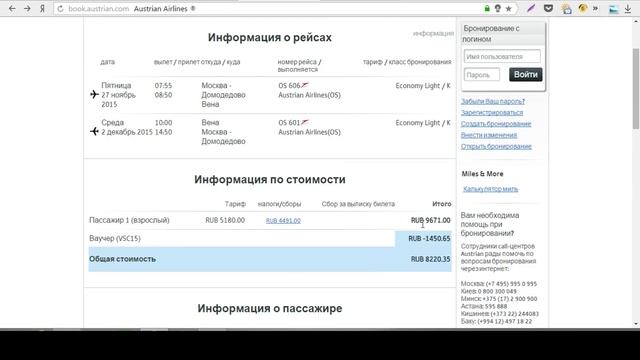The width and height of the screenshot is (640, 360).
Task: Click the 'Сбор за выписку билета' column header
Action: (358, 204)
